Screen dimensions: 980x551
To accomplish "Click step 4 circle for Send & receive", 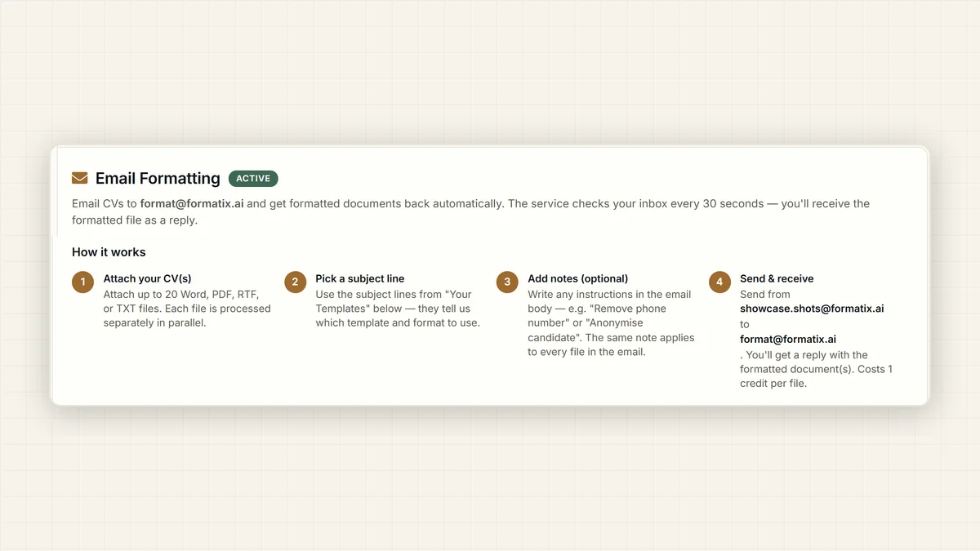I will click(x=719, y=282).
